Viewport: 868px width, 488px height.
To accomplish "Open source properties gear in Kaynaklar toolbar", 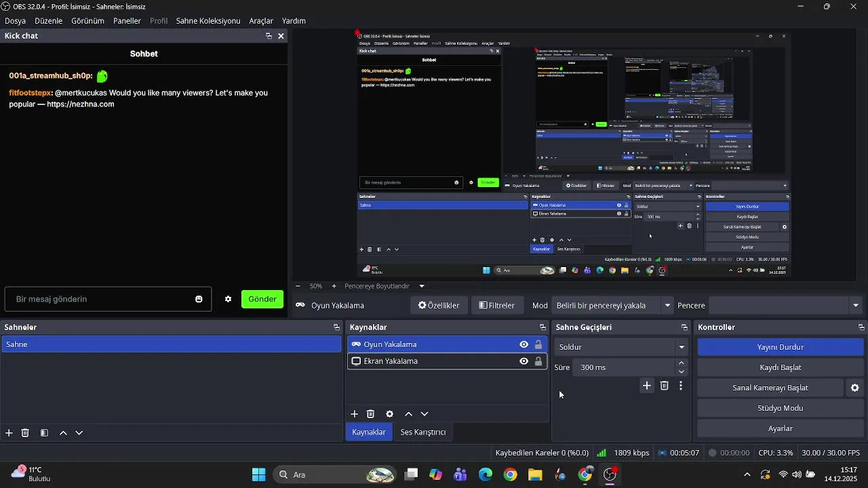I will [x=389, y=413].
